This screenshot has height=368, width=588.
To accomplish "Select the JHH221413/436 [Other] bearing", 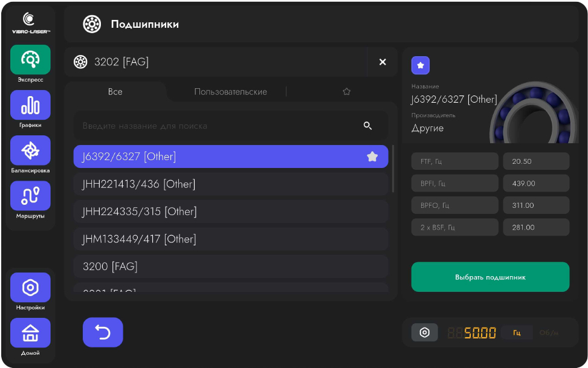I will click(x=231, y=184).
